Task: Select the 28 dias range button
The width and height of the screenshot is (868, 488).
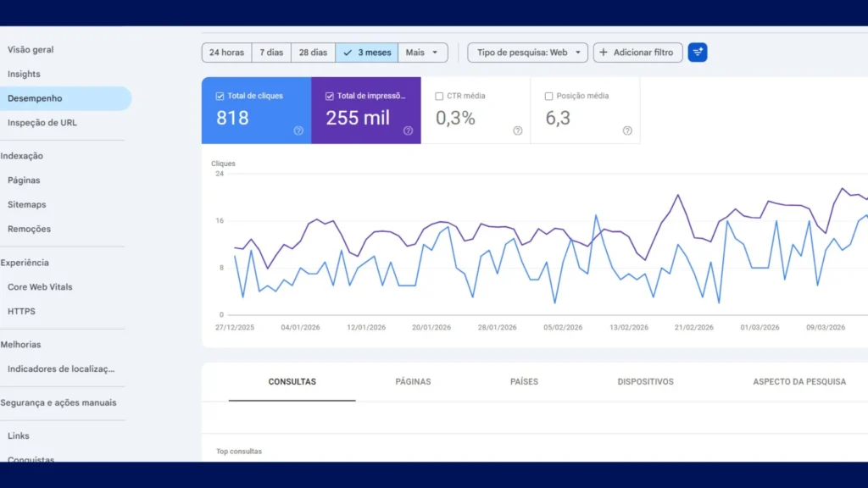Action: pyautogui.click(x=313, y=53)
